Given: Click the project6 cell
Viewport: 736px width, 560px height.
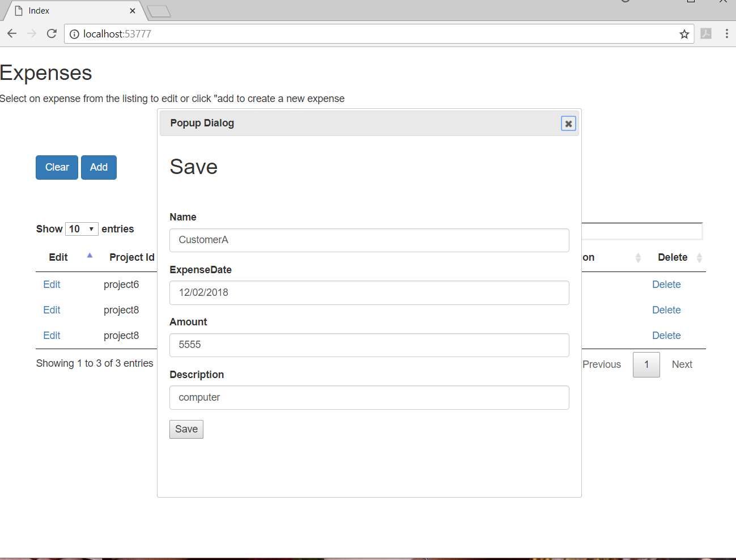Looking at the screenshot, I should 121,285.
